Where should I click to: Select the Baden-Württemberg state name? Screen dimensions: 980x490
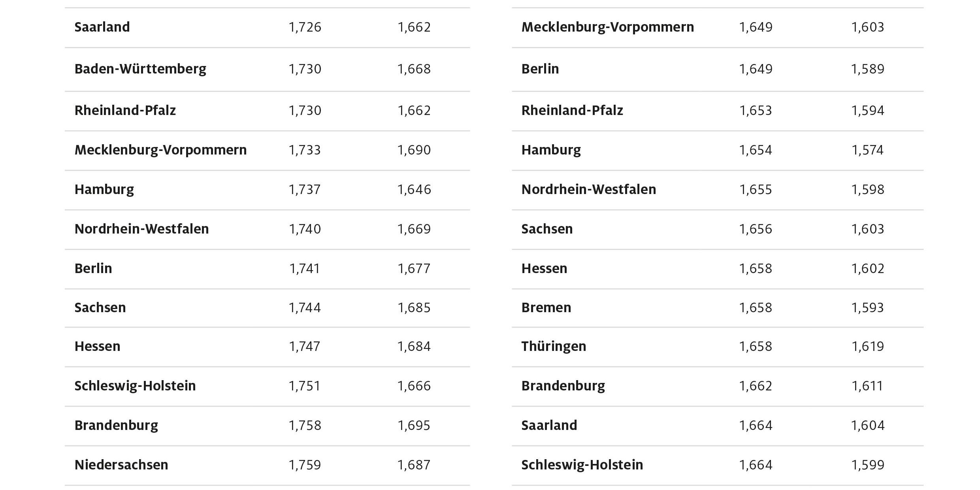tap(140, 69)
